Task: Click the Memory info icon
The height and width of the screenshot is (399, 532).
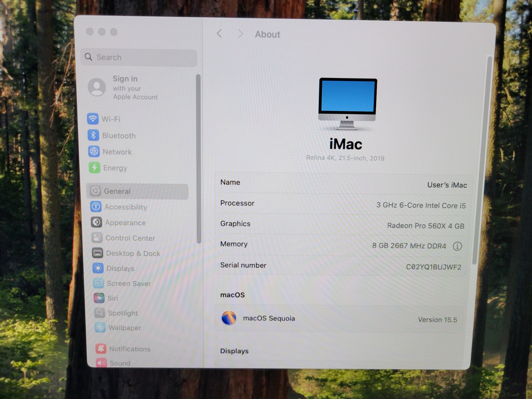Action: pos(457,246)
